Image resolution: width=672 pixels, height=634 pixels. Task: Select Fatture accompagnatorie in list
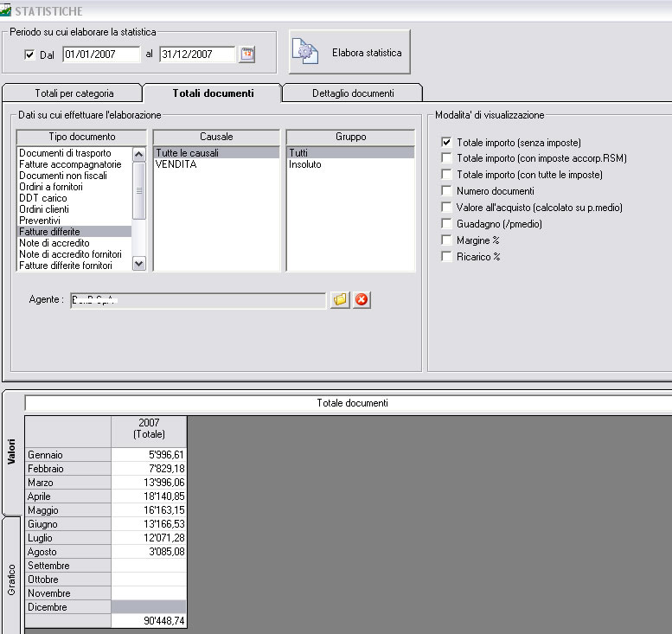coord(74,164)
